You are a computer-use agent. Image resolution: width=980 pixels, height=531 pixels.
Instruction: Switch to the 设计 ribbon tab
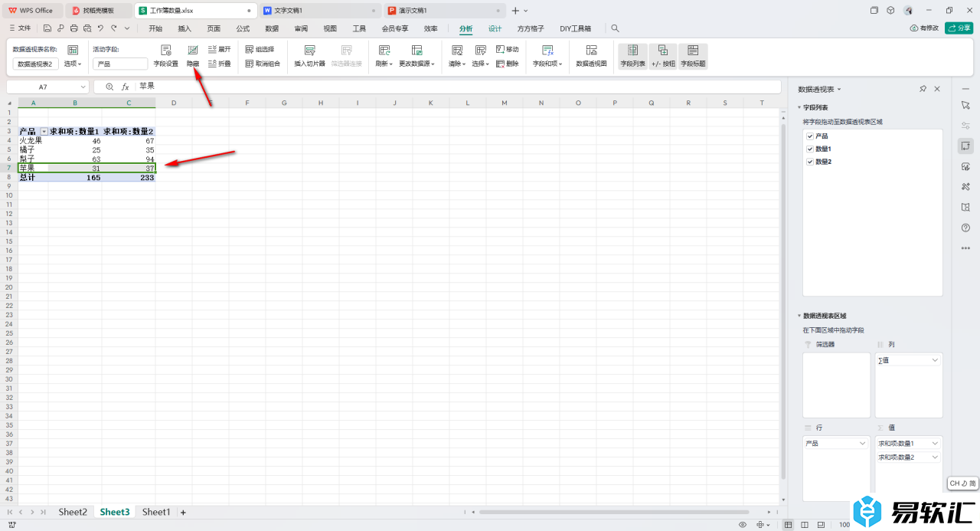pyautogui.click(x=495, y=28)
